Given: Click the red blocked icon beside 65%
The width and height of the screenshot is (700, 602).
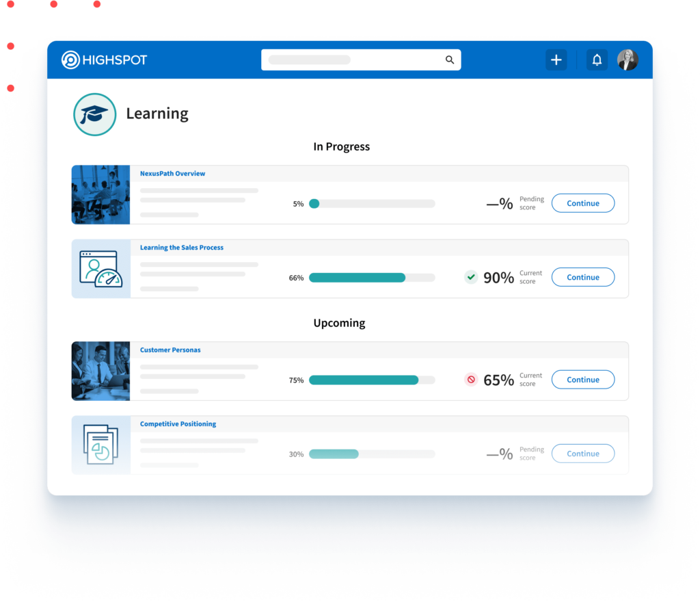Looking at the screenshot, I should coord(471,380).
